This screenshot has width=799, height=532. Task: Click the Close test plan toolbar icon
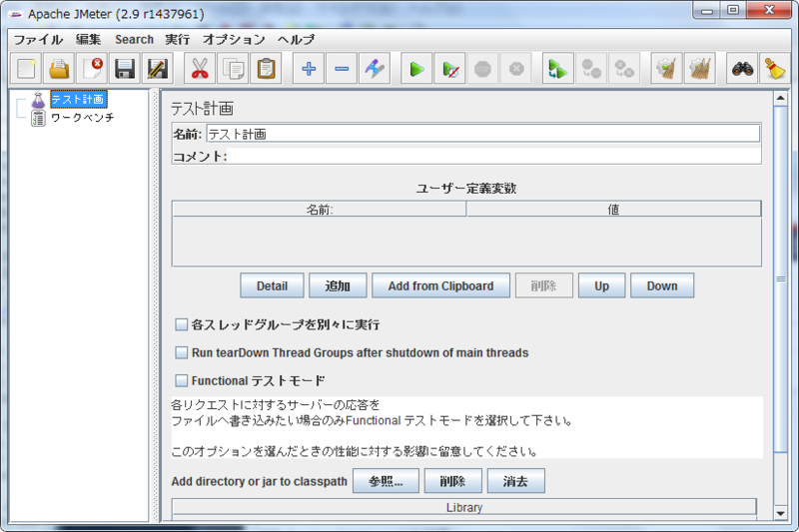[92, 68]
